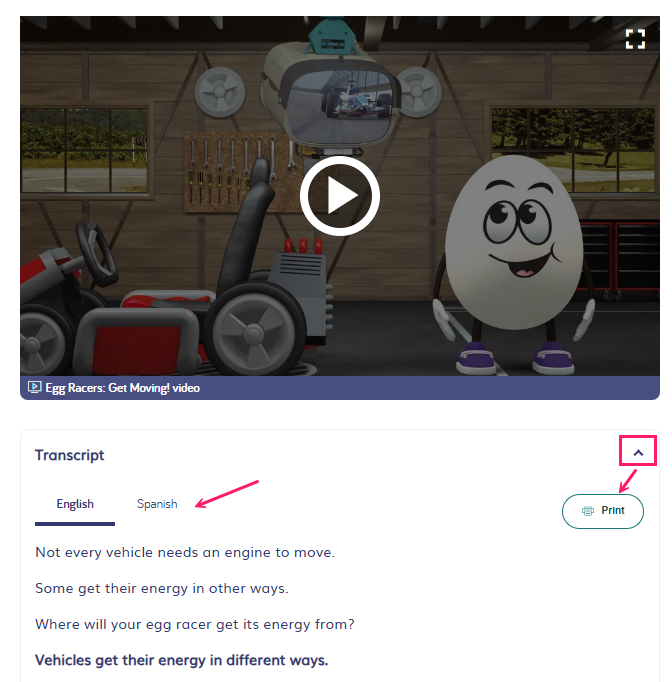
Task: Click 'Some get their energy in other ways' line
Action: click(x=162, y=588)
